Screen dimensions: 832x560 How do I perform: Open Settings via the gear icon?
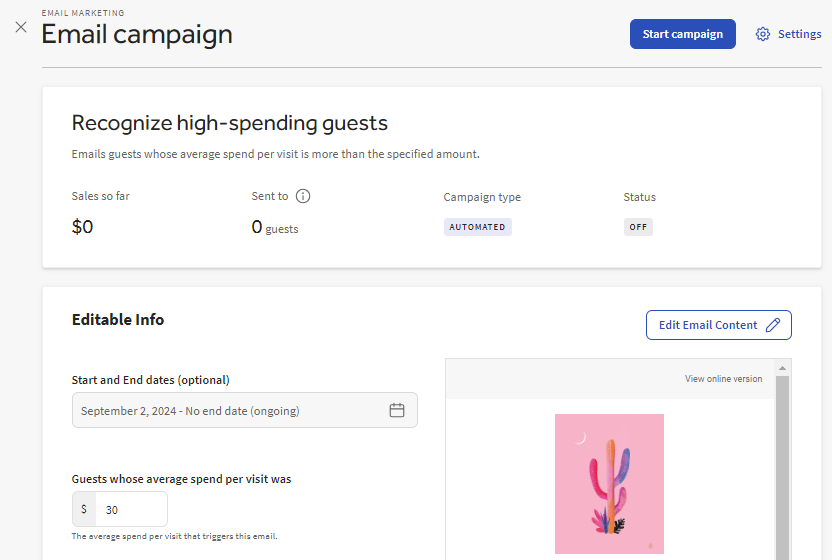coord(763,34)
